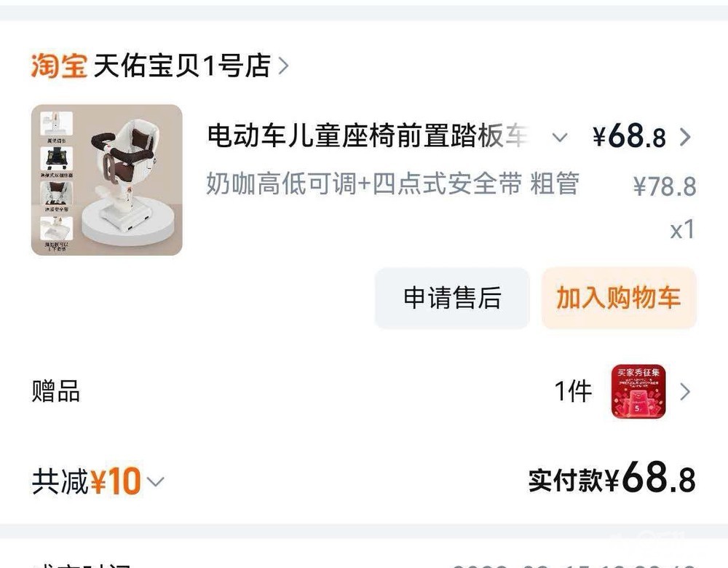Screen dimensions: 728x568
Task: Tap the orange Taobao logo
Action: click(59, 66)
